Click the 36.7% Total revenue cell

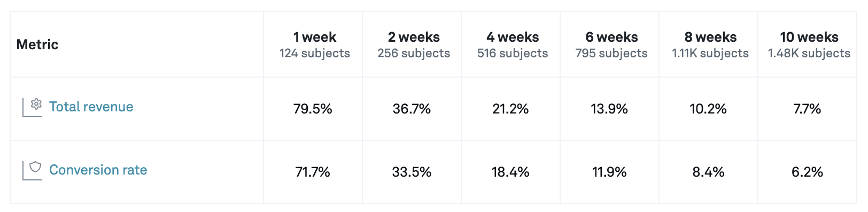pos(412,109)
